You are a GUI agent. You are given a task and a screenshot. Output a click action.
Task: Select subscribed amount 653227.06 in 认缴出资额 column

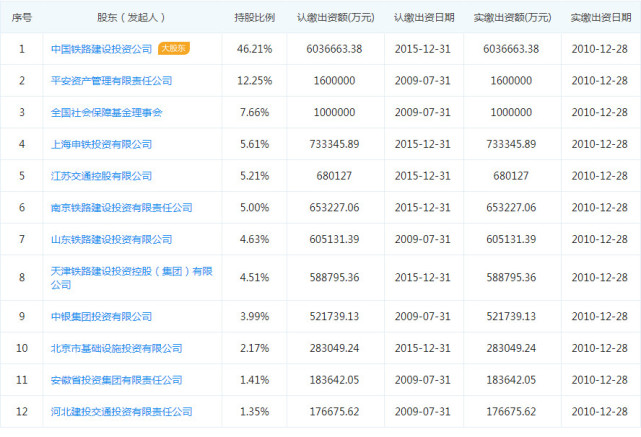[x=334, y=208]
